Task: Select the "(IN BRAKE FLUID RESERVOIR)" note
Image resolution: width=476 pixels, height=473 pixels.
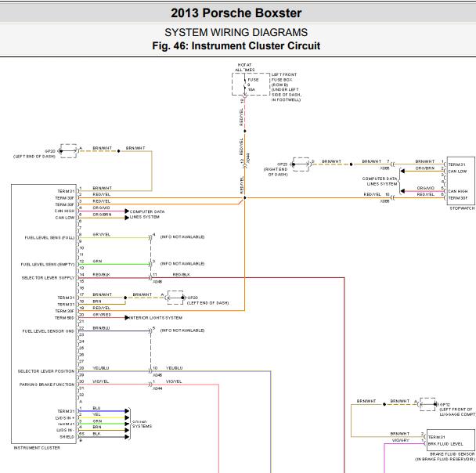Action: click(445, 460)
